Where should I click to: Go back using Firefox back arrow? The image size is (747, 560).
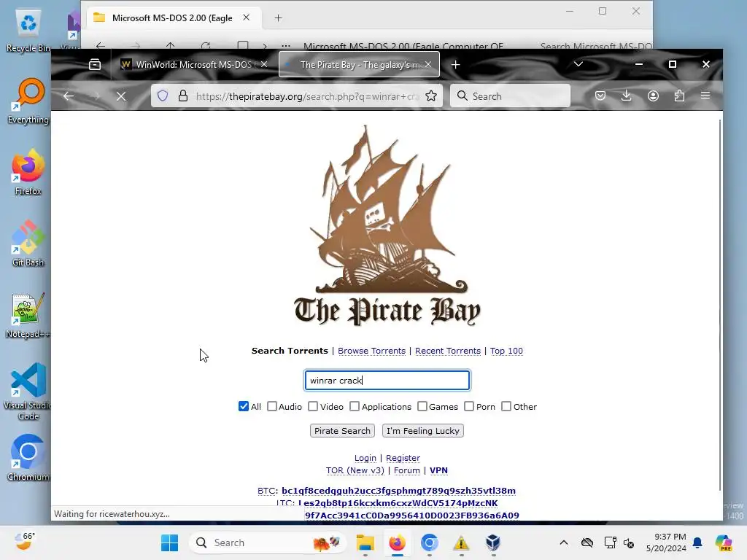coord(69,96)
